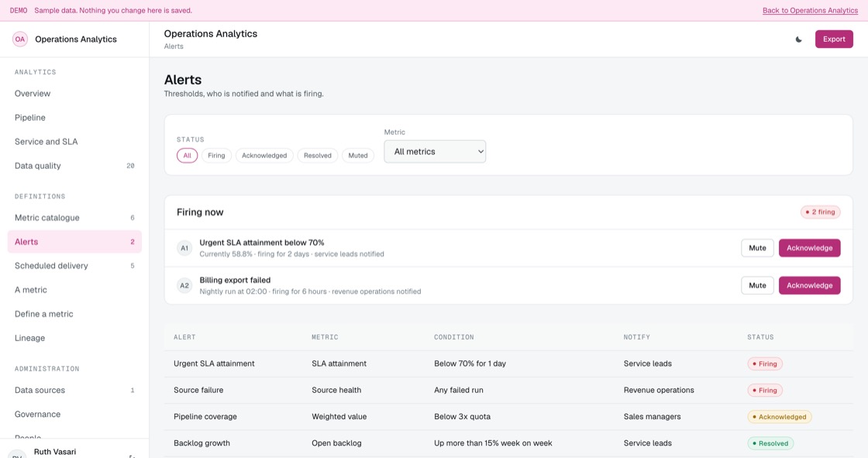This screenshot has height=458, width=868.
Task: Acknowledge the Billing export failed alert
Action: pyautogui.click(x=809, y=286)
